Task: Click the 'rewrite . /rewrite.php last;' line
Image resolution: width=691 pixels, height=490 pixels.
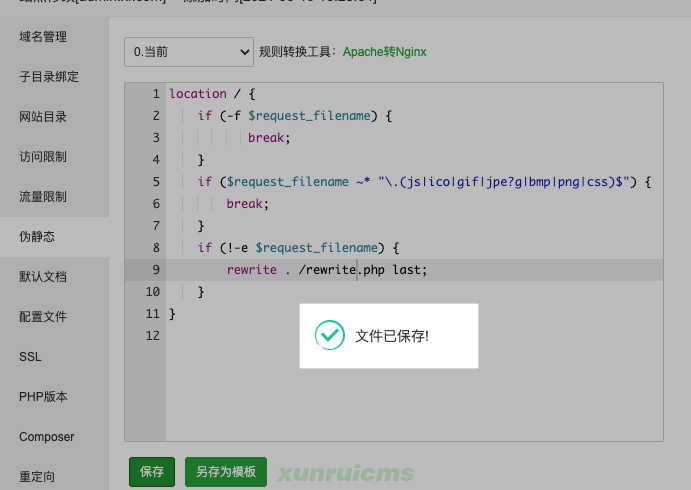Action: [327, 270]
